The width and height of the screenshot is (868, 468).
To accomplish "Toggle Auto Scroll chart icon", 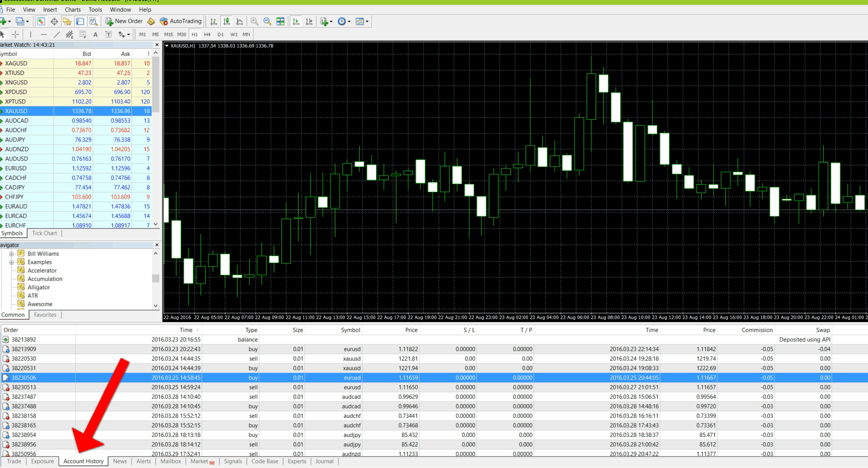I will pyautogui.click(x=296, y=21).
